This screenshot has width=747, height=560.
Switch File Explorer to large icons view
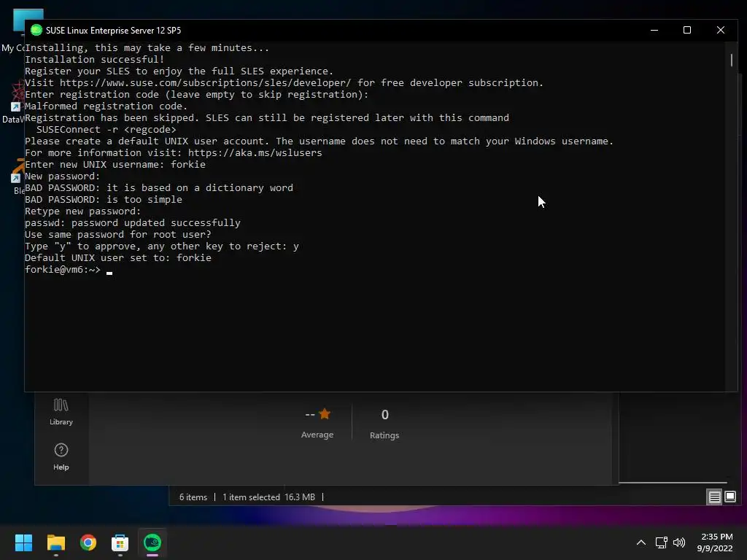tap(729, 497)
